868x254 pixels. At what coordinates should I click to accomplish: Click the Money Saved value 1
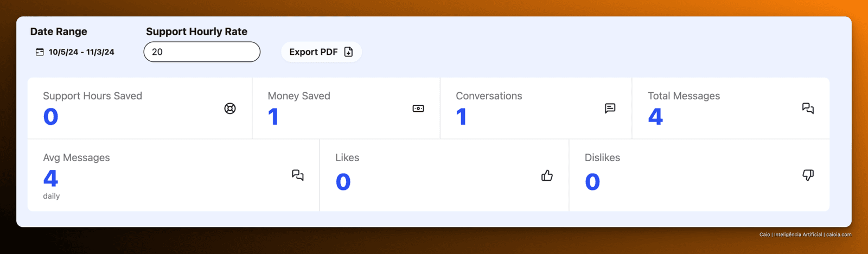click(x=273, y=117)
